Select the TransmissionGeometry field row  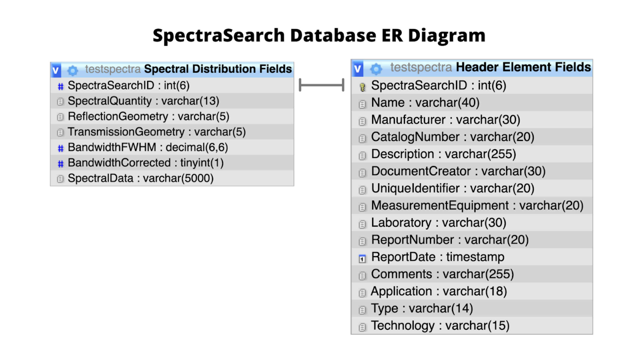(172, 132)
